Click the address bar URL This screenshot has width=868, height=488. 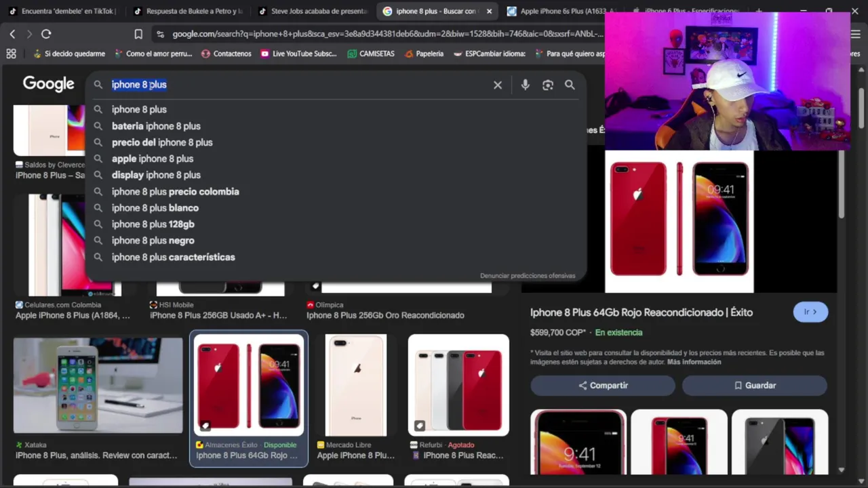(387, 34)
